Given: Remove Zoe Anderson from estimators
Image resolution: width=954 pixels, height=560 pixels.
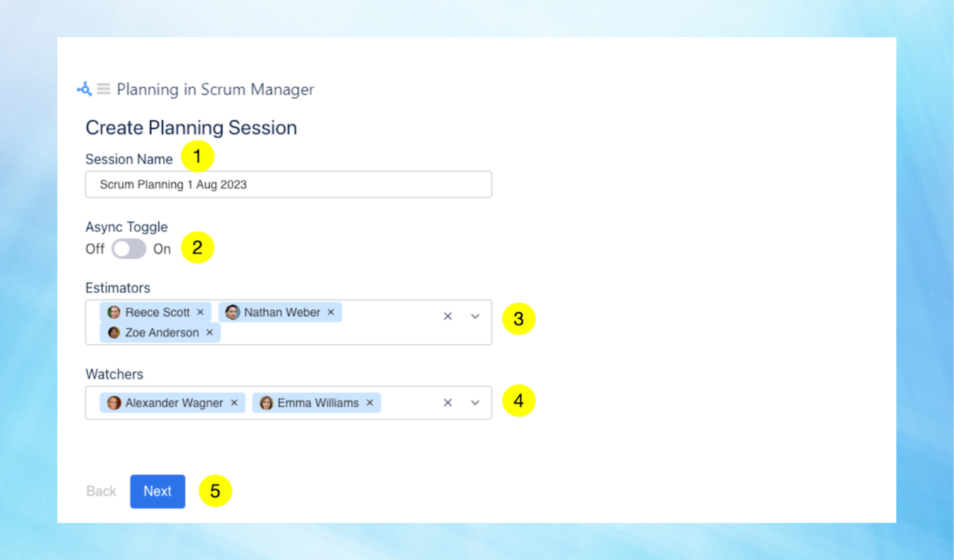Looking at the screenshot, I should 211,332.
